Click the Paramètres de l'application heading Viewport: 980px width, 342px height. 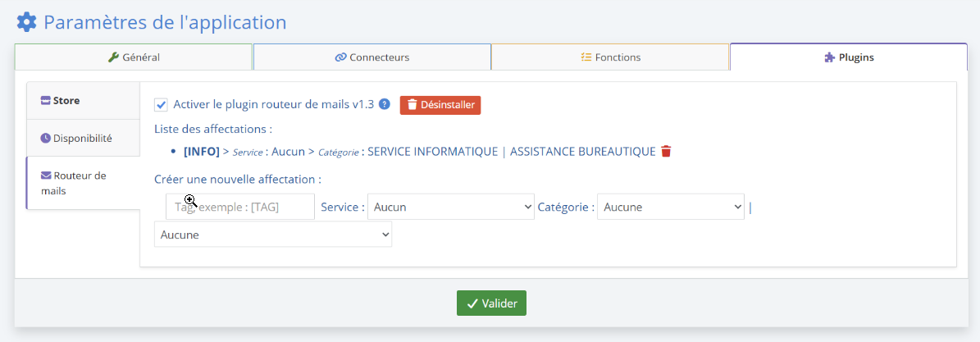click(x=165, y=22)
